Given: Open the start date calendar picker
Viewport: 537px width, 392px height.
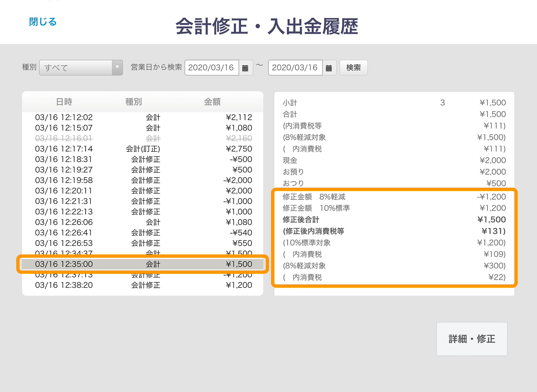Looking at the screenshot, I should (x=245, y=68).
